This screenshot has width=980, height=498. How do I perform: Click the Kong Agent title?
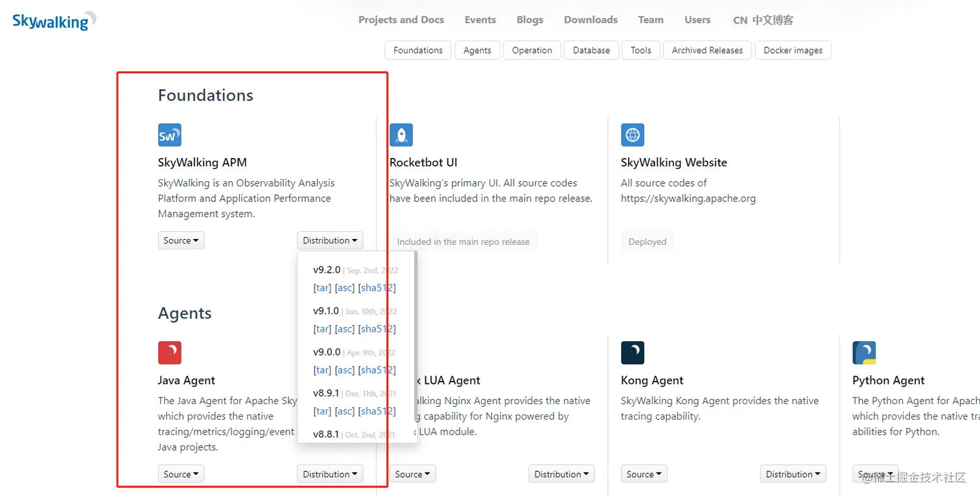click(x=652, y=381)
